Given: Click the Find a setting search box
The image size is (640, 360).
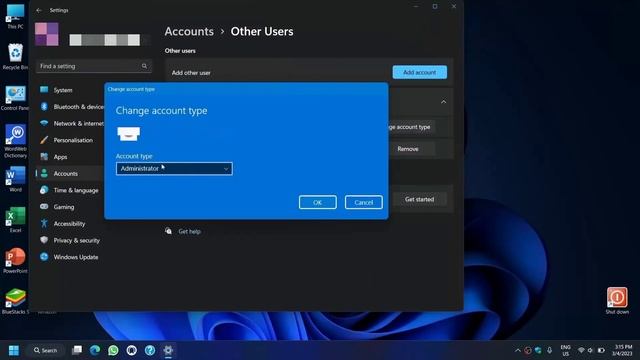Looking at the screenshot, I should click(94, 66).
